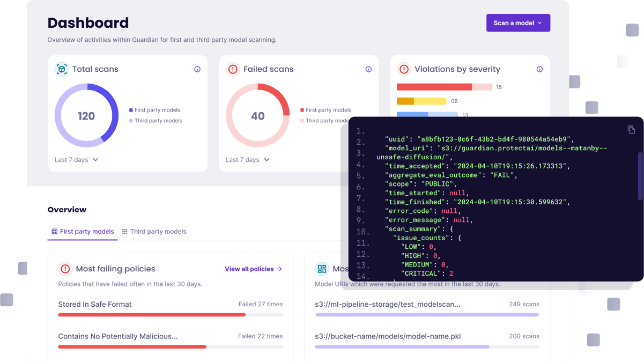The height and width of the screenshot is (362, 644).
Task: Expand Last 7 days under Total scans
Action: pyautogui.click(x=76, y=160)
